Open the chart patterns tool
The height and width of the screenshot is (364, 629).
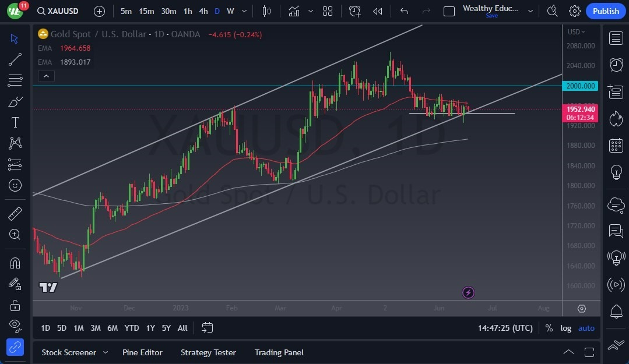point(15,143)
